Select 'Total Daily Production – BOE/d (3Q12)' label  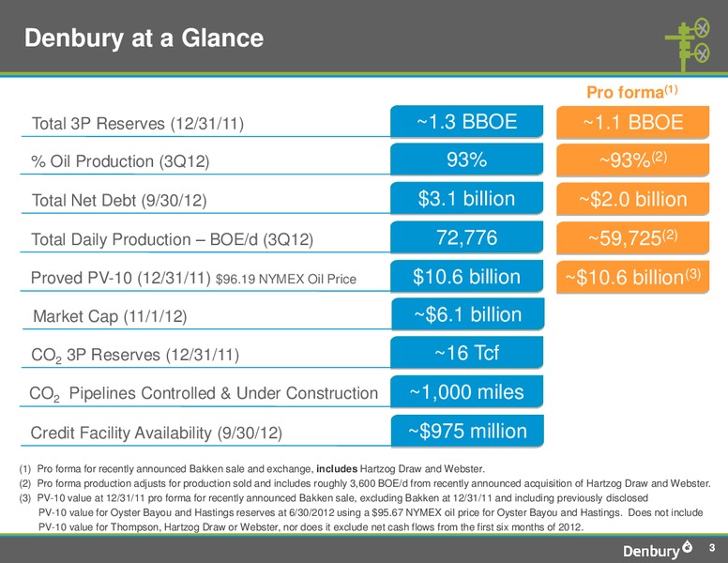click(173, 239)
